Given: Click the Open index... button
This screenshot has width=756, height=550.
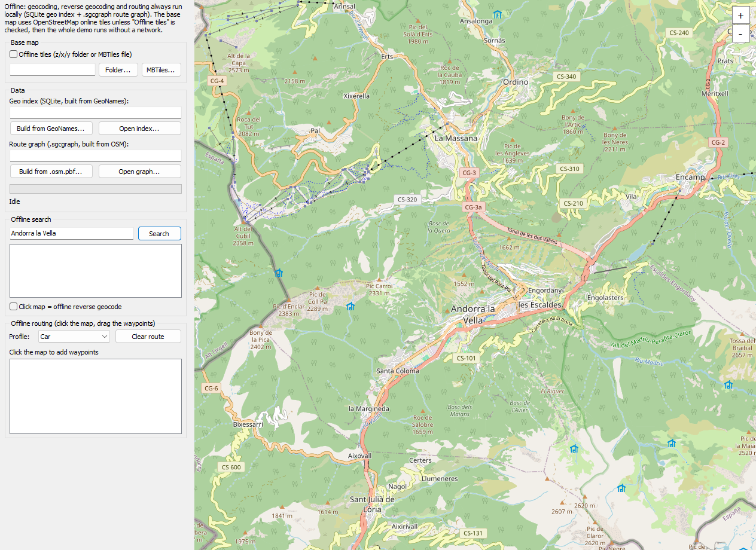Looking at the screenshot, I should pos(139,129).
